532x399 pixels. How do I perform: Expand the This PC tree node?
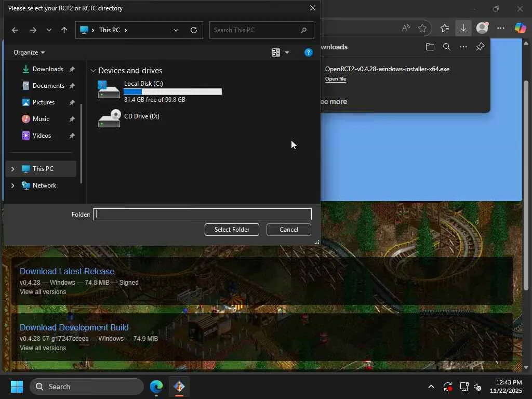pos(12,169)
